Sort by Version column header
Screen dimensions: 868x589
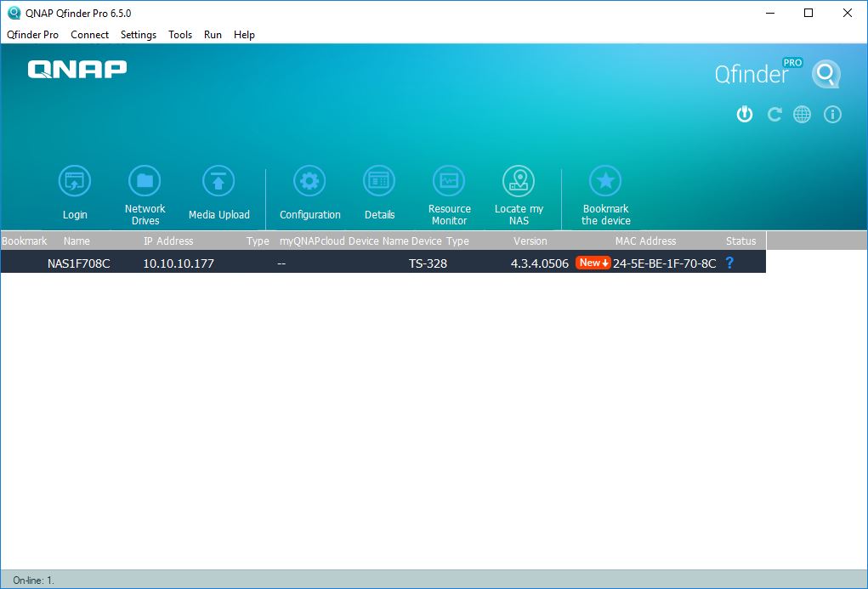[530, 241]
